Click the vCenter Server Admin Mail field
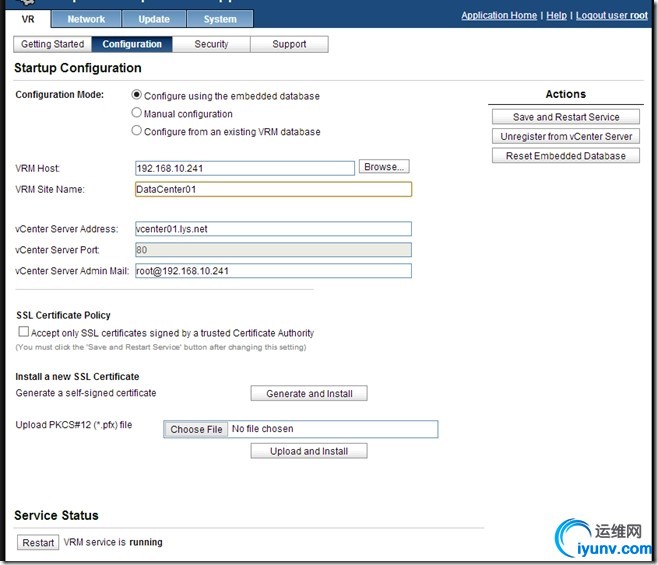 tap(273, 271)
